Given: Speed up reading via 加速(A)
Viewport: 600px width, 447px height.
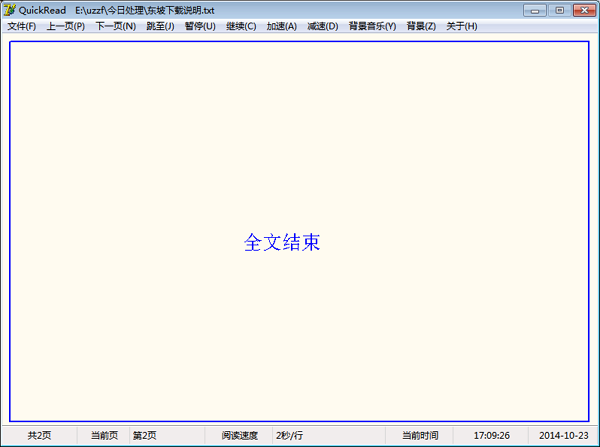Looking at the screenshot, I should coord(282,26).
